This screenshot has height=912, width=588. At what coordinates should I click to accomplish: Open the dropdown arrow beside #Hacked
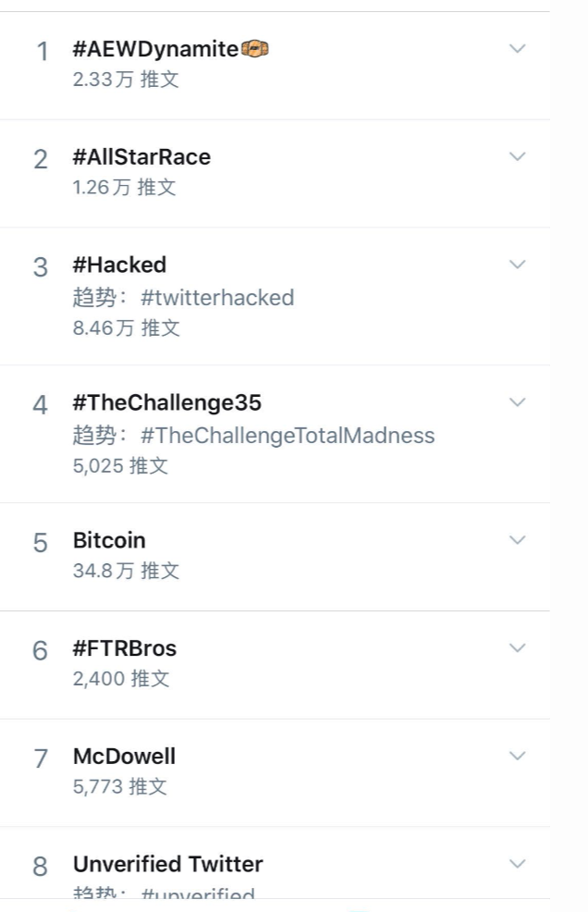click(518, 264)
